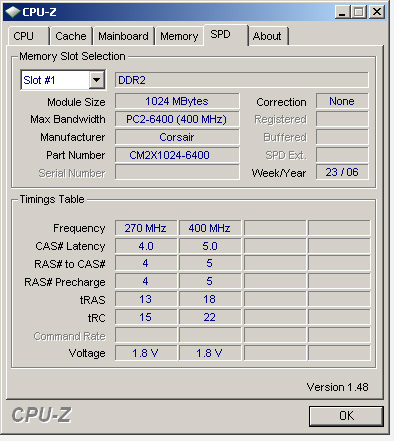Click the OK button
This screenshot has width=394, height=441.
(346, 416)
